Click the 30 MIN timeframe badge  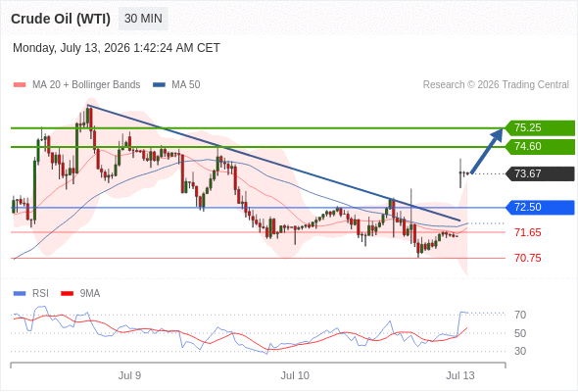[x=143, y=19]
